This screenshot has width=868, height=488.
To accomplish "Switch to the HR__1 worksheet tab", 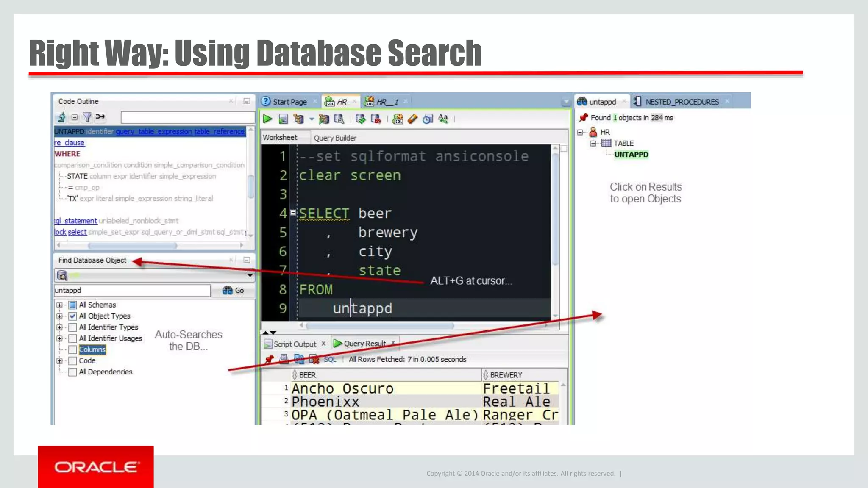I will (387, 102).
